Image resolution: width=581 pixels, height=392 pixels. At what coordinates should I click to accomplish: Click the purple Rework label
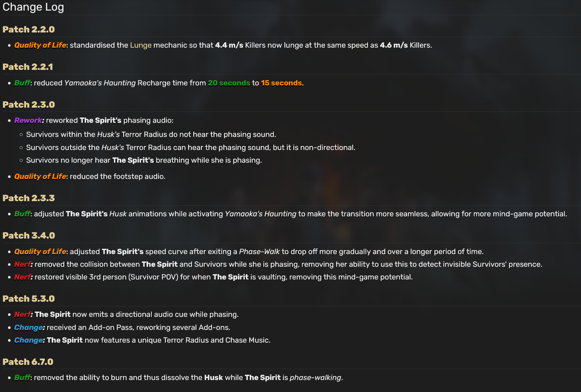click(x=28, y=120)
